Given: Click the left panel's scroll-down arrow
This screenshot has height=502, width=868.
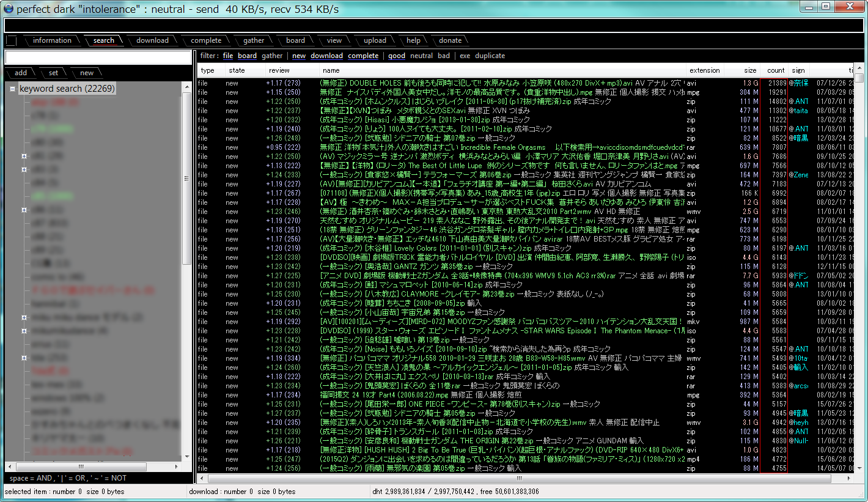Looking at the screenshot, I should click(187, 457).
